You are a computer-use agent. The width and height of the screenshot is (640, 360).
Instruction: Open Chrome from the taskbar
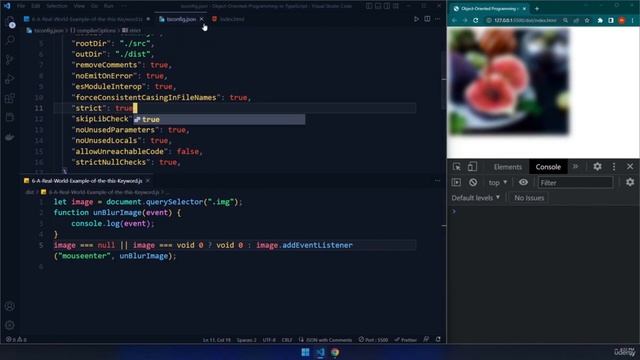tap(335, 352)
